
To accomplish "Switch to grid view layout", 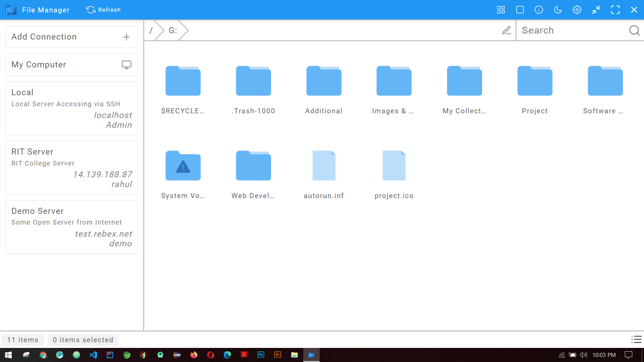I will click(x=501, y=10).
